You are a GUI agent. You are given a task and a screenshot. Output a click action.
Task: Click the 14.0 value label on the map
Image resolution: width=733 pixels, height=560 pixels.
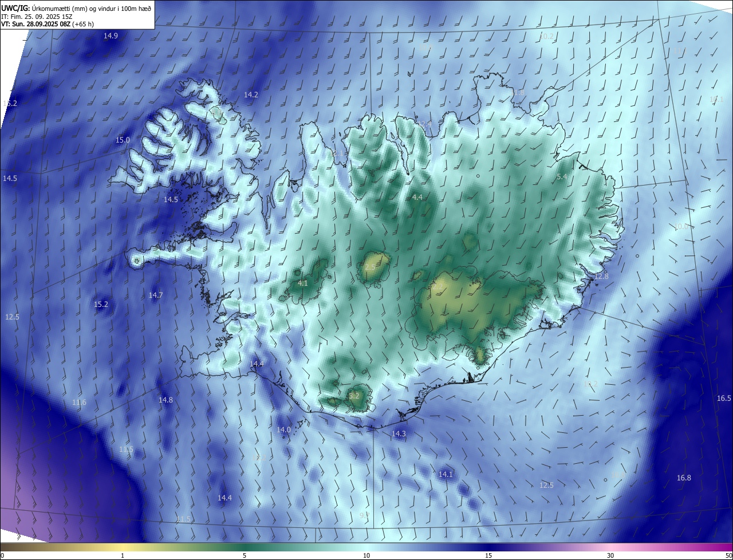pyautogui.click(x=284, y=430)
